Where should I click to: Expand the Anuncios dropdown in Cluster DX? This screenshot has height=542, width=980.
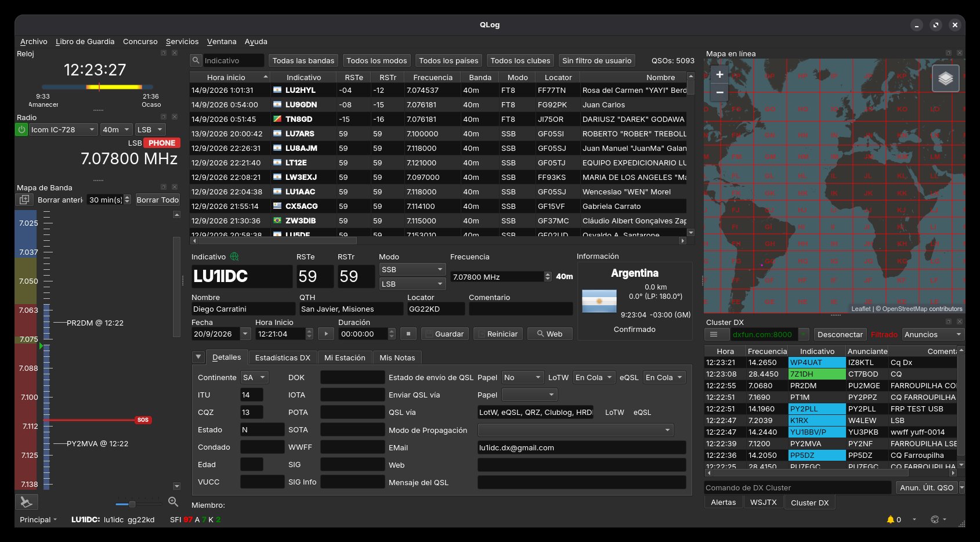[933, 334]
